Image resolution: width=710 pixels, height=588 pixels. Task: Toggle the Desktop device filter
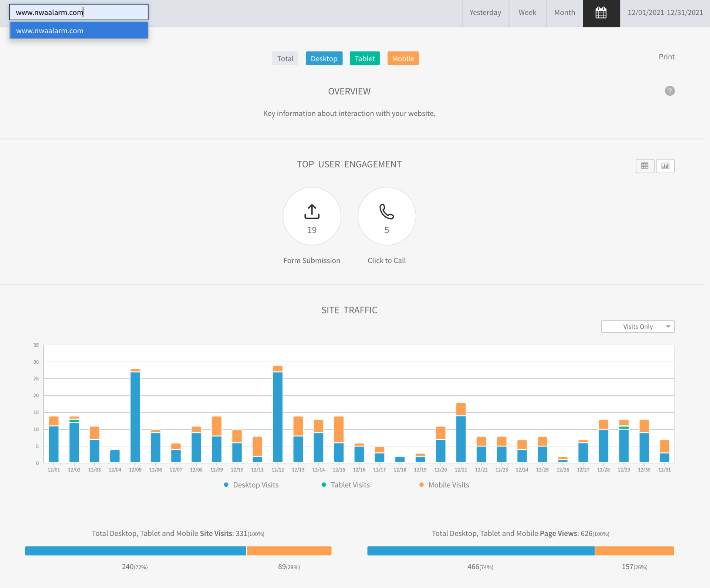324,58
